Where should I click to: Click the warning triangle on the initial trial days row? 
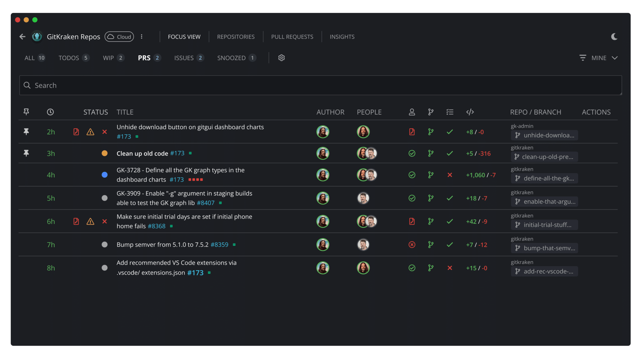pos(91,221)
